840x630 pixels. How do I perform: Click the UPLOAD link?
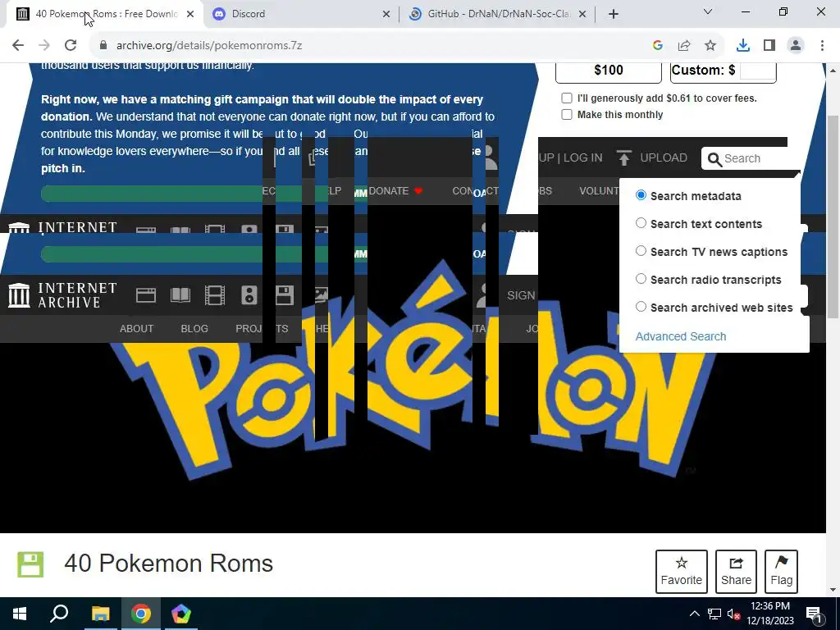click(663, 158)
